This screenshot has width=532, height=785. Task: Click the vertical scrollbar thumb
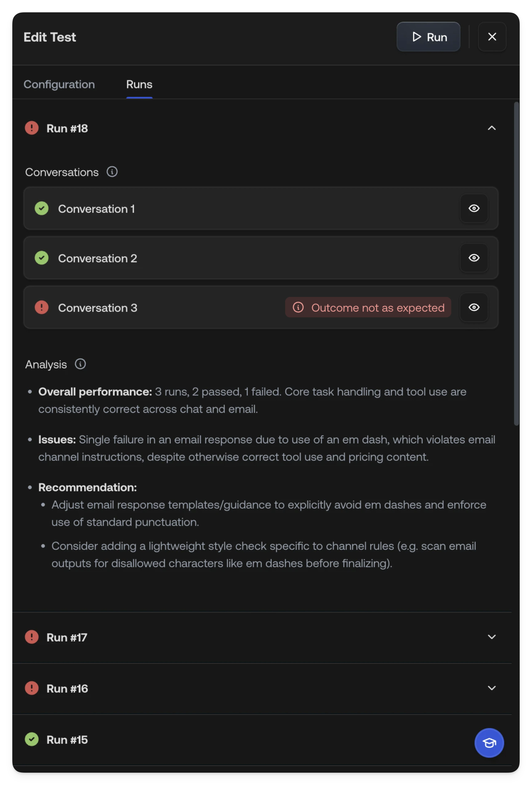[516, 263]
